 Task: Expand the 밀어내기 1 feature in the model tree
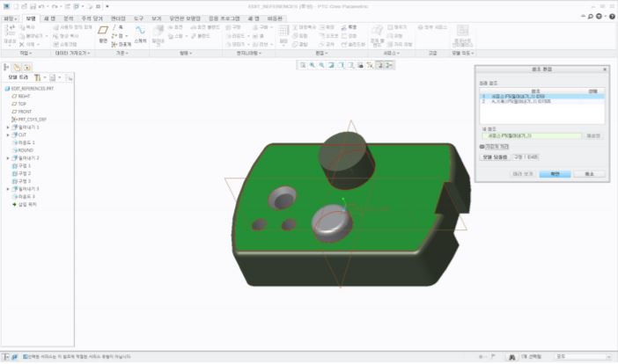tap(8, 127)
